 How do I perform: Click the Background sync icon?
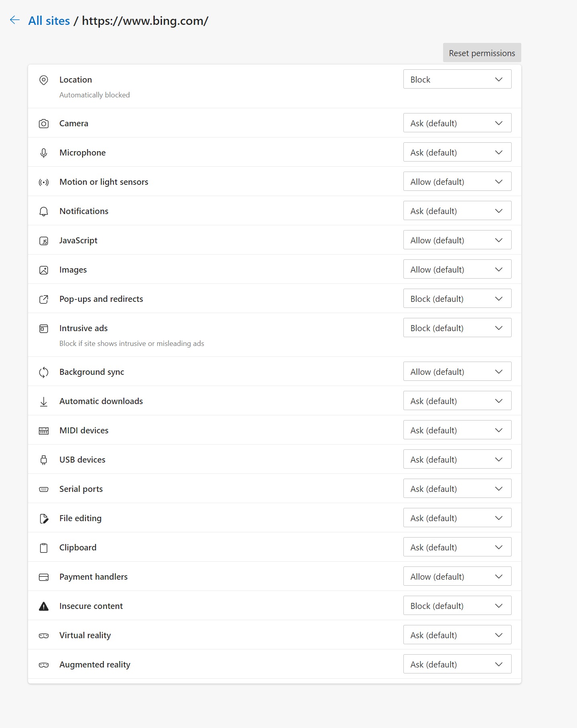coord(44,372)
